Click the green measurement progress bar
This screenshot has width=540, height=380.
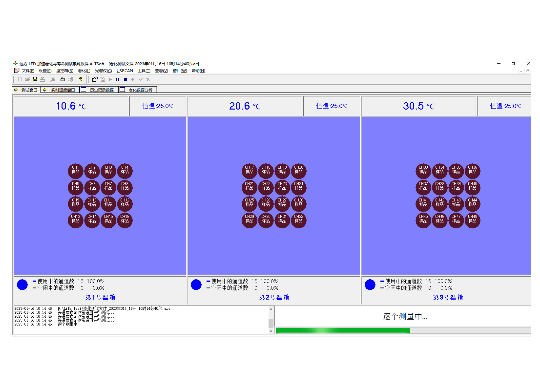tap(403, 331)
